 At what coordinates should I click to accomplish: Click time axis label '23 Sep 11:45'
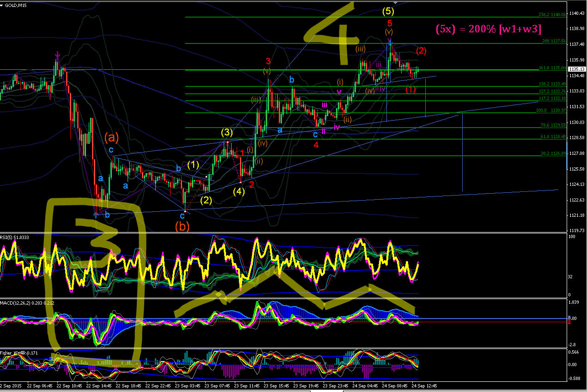click(247, 386)
